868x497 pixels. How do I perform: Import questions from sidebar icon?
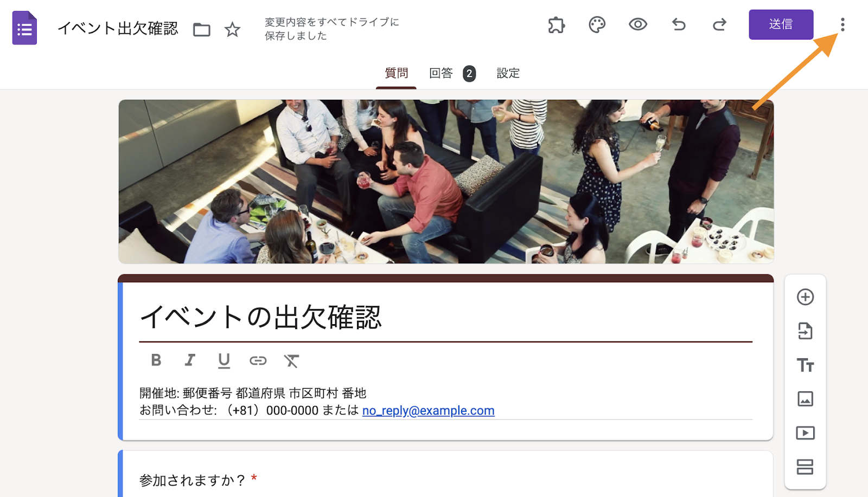805,331
